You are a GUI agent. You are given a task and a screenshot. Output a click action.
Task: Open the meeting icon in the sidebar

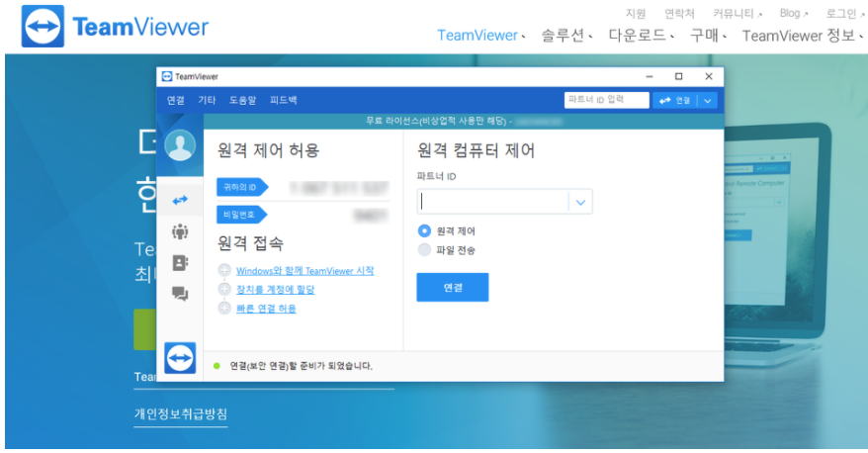(x=180, y=231)
